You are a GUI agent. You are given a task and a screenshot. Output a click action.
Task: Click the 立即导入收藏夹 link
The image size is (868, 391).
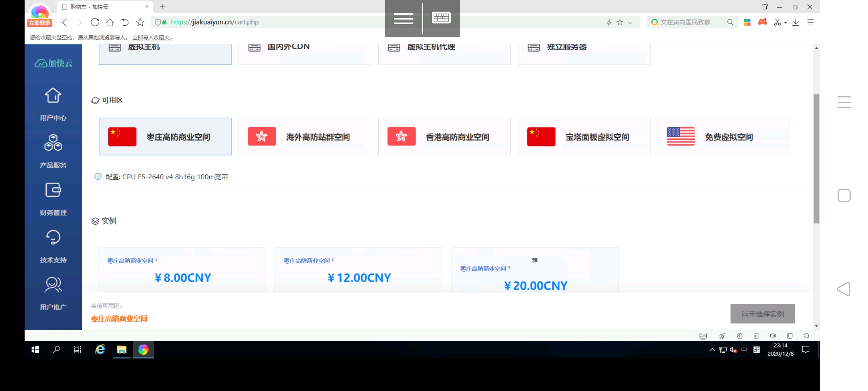[152, 37]
